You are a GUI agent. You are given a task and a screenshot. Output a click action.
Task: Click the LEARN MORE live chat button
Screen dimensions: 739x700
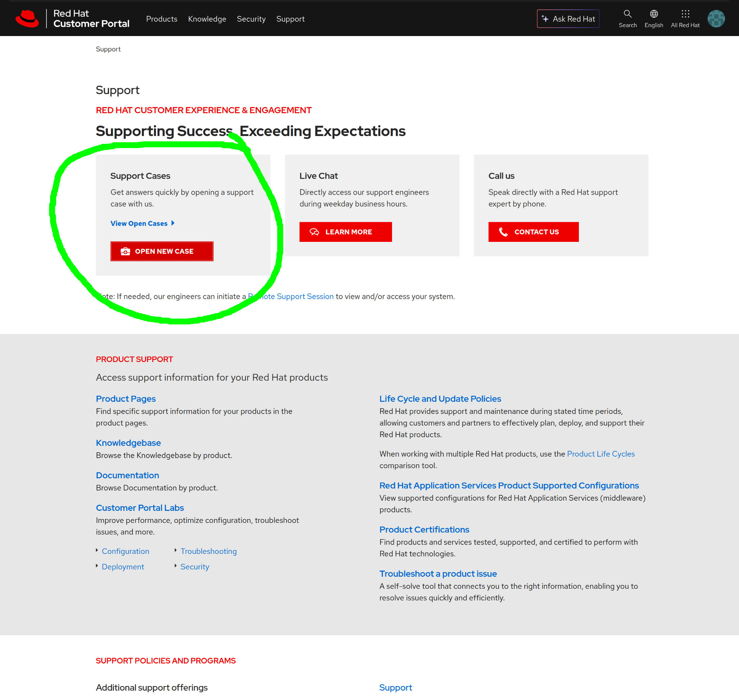pyautogui.click(x=345, y=232)
